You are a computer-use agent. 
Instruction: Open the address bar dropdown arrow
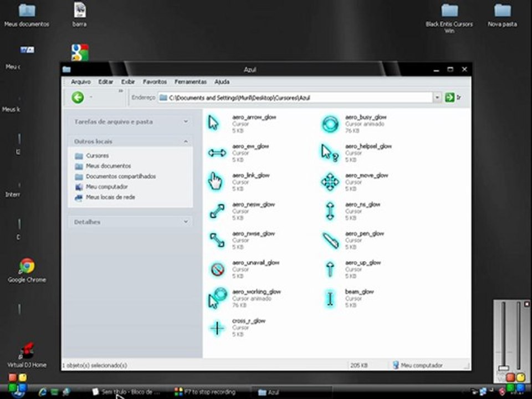coord(437,98)
